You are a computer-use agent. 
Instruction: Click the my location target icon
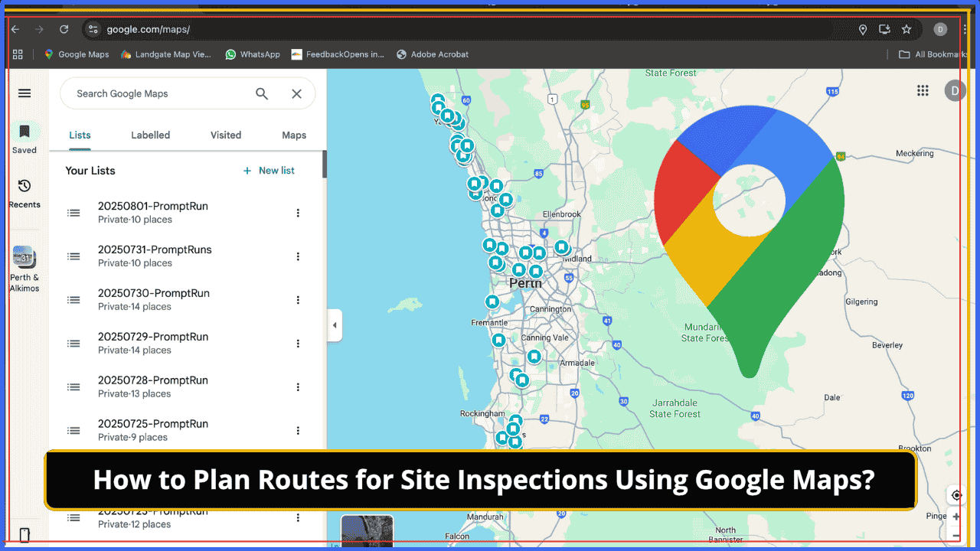(x=956, y=495)
